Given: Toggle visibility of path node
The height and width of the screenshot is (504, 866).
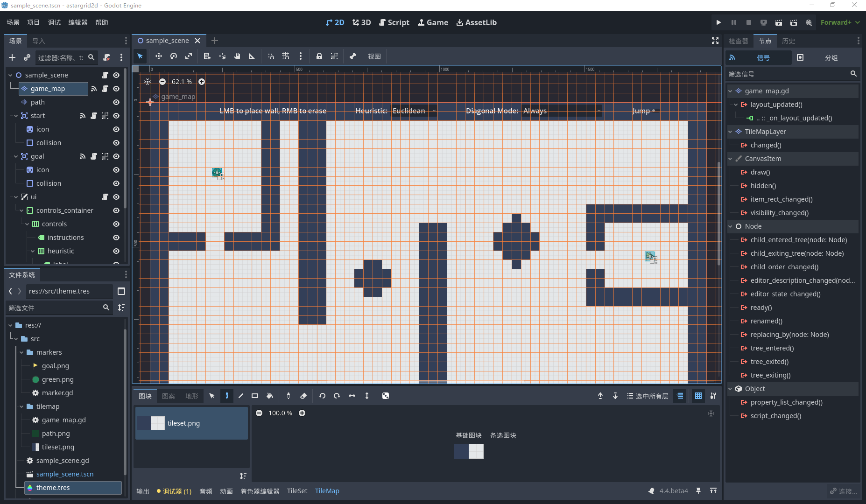Looking at the screenshot, I should [116, 102].
